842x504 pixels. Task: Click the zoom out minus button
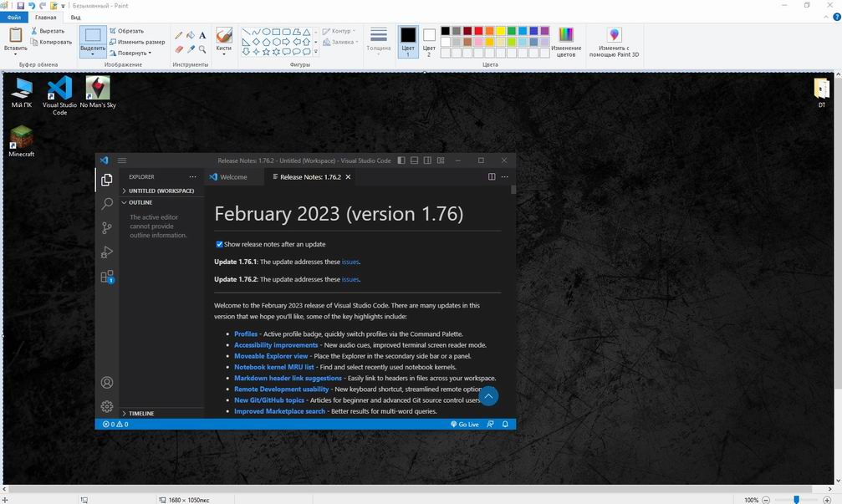click(x=766, y=500)
